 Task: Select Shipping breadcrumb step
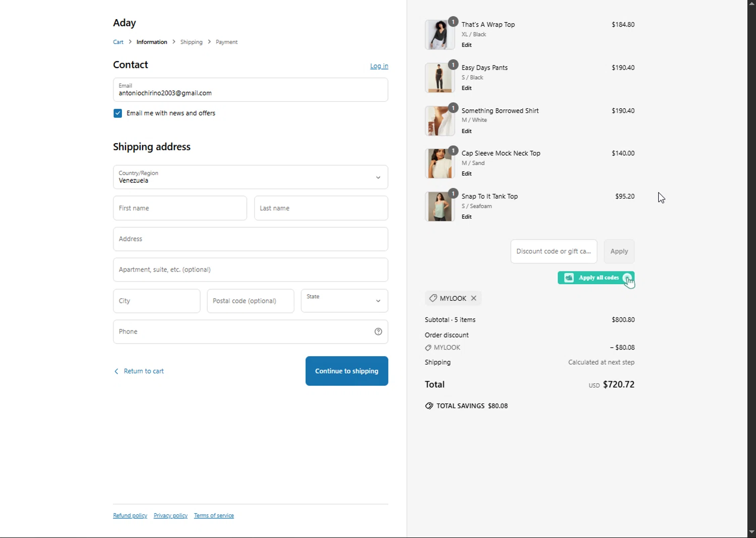coord(192,42)
